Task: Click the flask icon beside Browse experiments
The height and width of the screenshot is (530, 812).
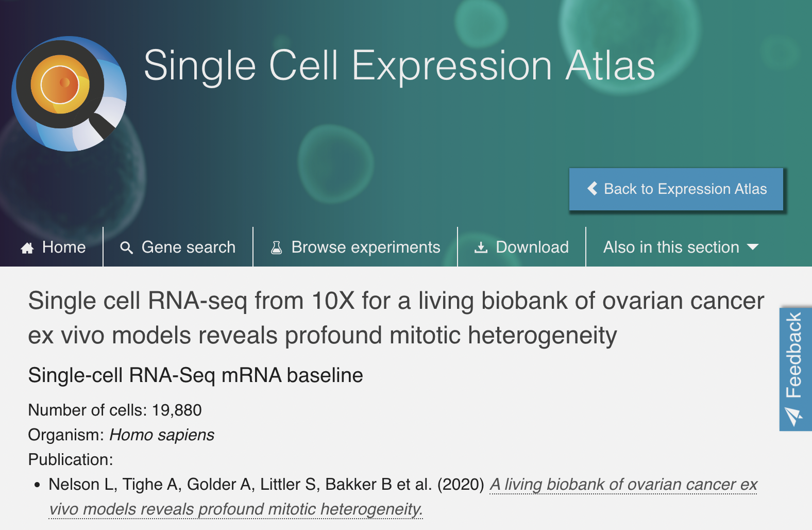Action: point(277,248)
